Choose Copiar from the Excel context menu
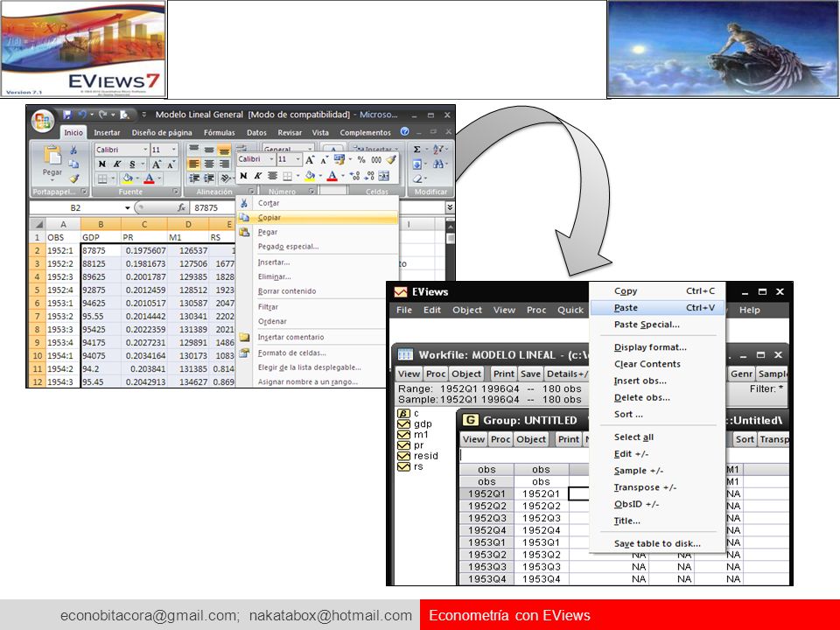Viewport: 840px width, 630px height. (318, 218)
